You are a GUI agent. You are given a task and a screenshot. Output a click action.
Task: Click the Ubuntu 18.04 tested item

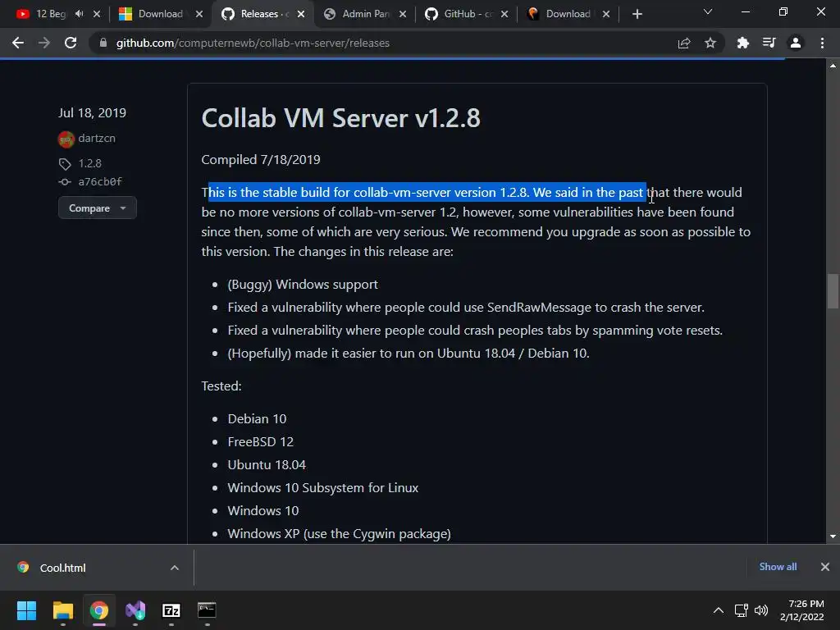tap(267, 465)
